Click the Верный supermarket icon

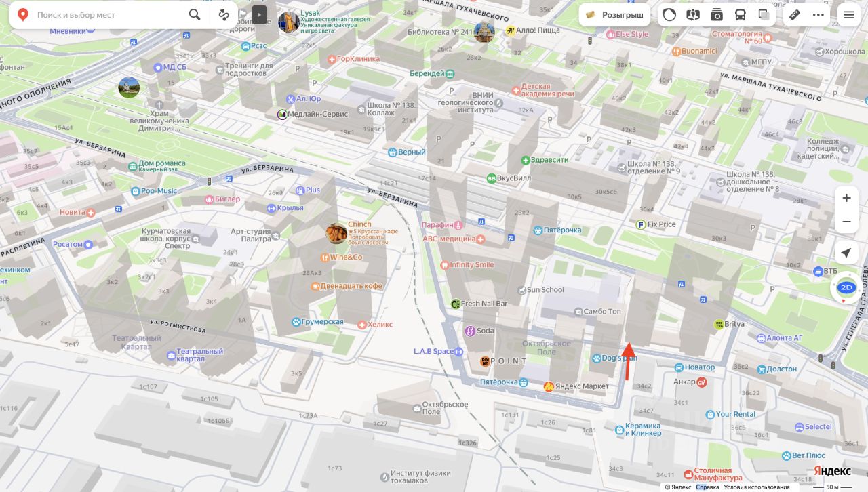(392, 152)
